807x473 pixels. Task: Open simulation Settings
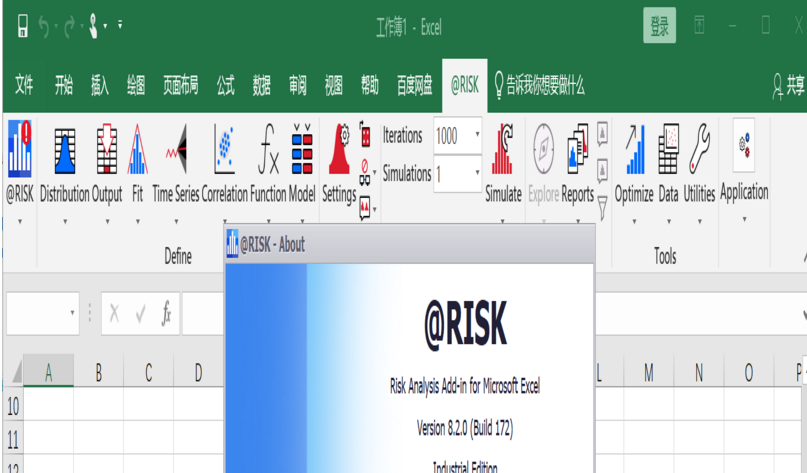tap(339, 149)
